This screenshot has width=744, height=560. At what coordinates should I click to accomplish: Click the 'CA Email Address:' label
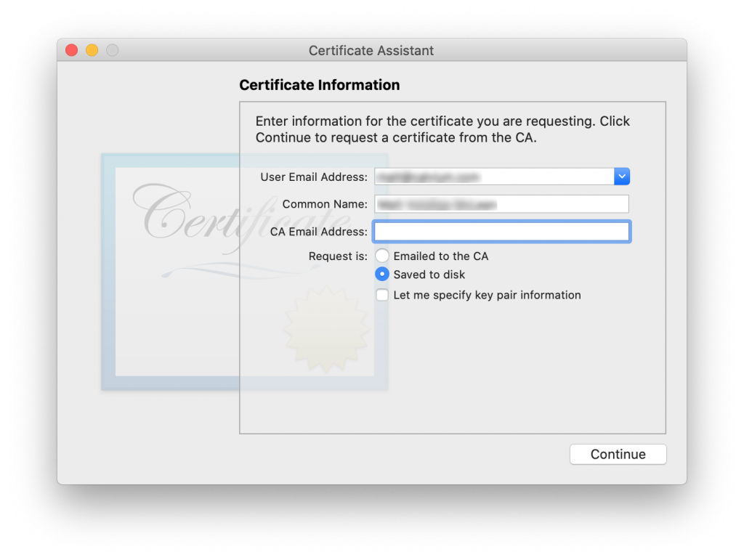[x=318, y=232]
